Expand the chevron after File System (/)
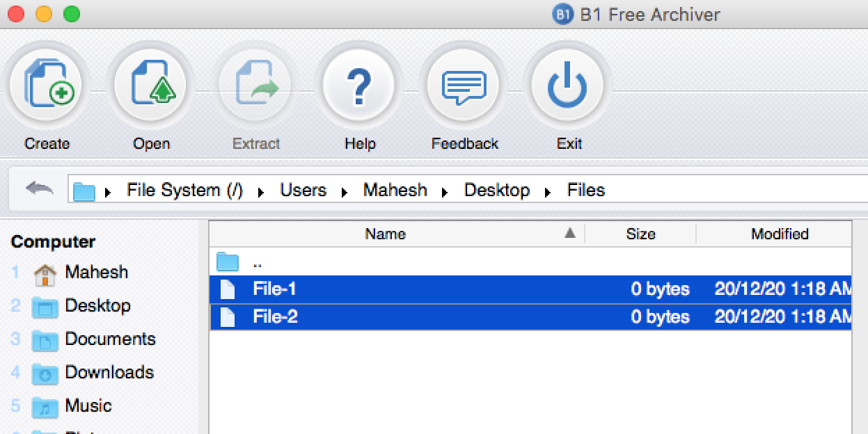Image resolution: width=868 pixels, height=434 pixels. pyautogui.click(x=260, y=190)
